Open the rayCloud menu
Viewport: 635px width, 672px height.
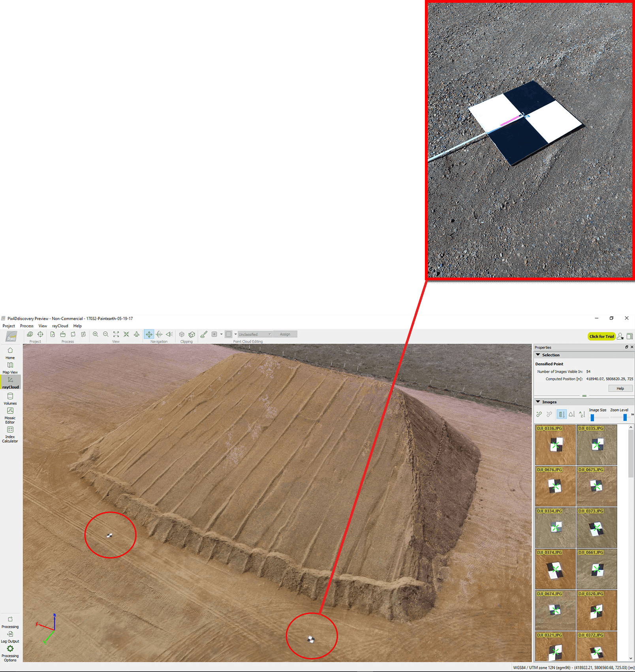[x=60, y=326]
